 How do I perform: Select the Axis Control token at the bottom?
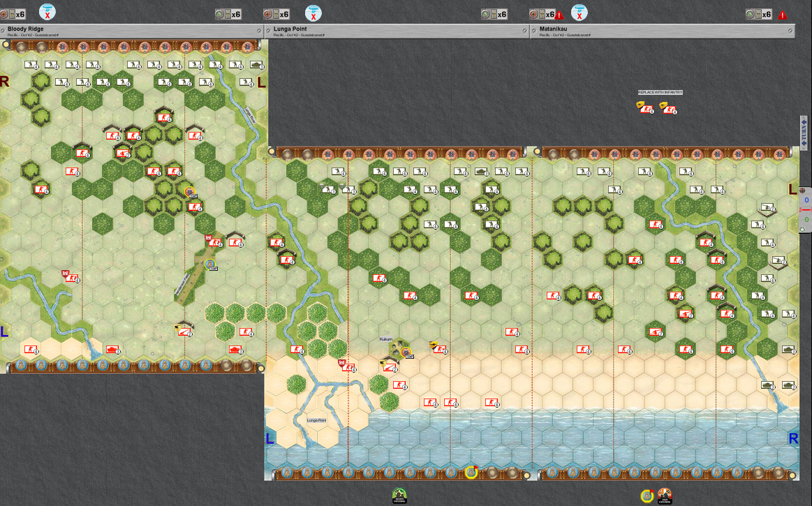[665, 496]
